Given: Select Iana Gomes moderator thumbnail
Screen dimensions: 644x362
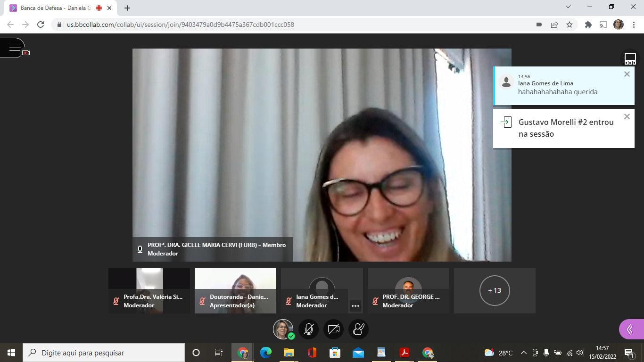Looking at the screenshot, I should 322,290.
